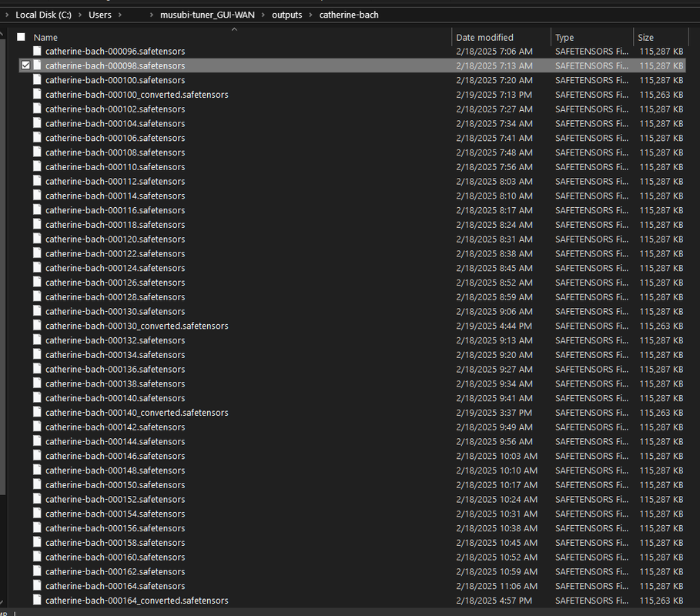Expand chevron before musubi-tuner_GUI-WAN breadcrumb
Screen dimensions: 700x616
point(152,15)
